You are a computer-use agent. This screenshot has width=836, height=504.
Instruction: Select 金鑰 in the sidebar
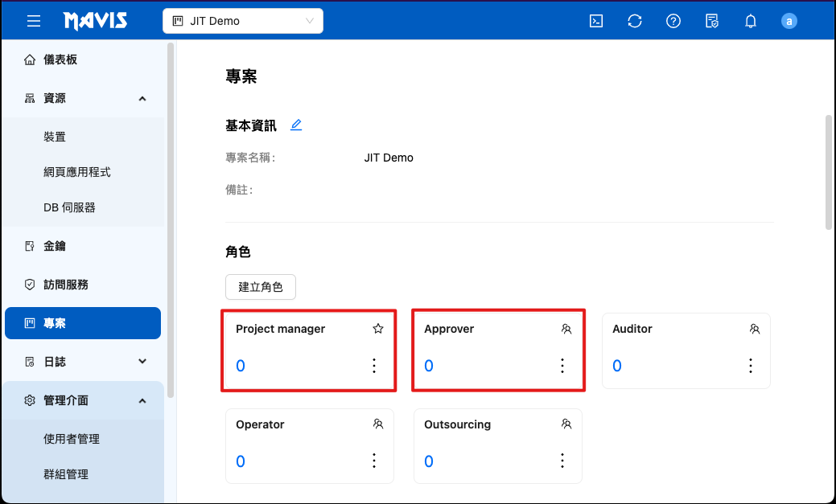[x=55, y=246]
